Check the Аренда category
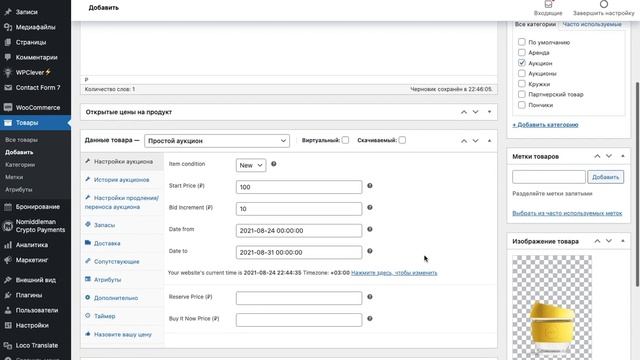This screenshot has height=360, width=640. click(x=522, y=52)
